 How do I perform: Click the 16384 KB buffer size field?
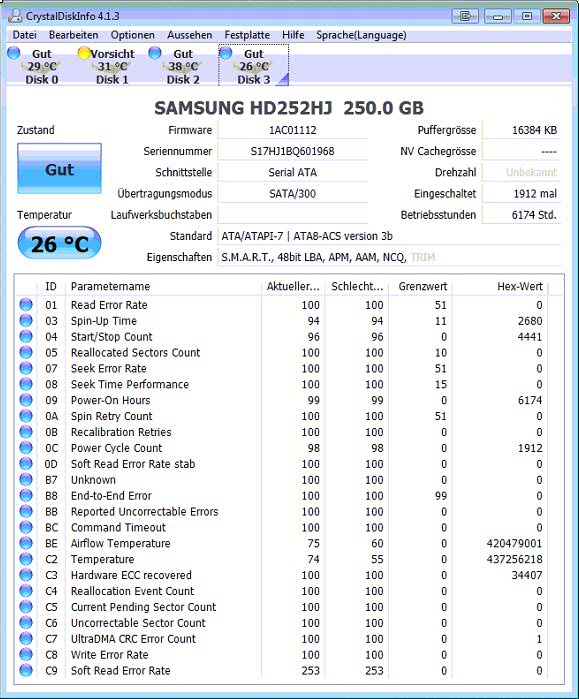click(x=522, y=130)
